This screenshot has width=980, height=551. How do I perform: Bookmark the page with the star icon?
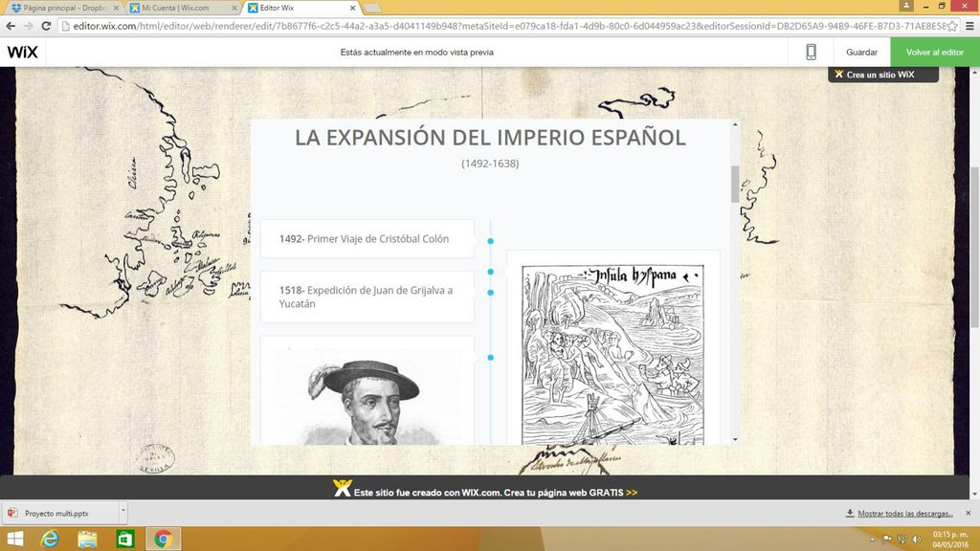(x=952, y=26)
